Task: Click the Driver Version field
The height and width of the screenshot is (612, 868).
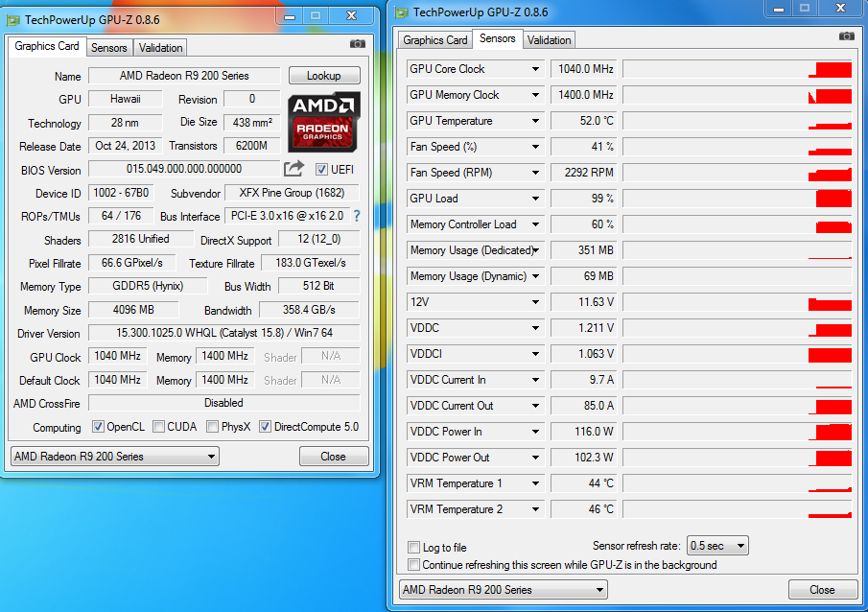Action: (x=224, y=333)
